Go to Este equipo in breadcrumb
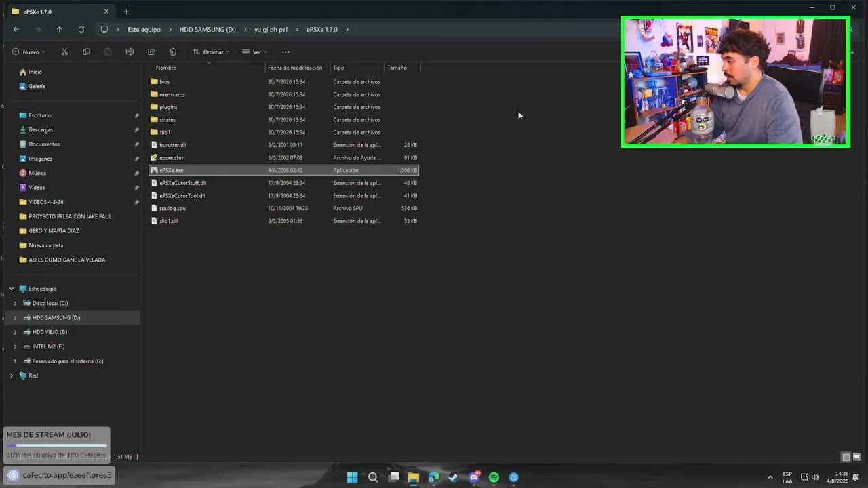Viewport: 868px width, 488px height. click(x=144, y=29)
